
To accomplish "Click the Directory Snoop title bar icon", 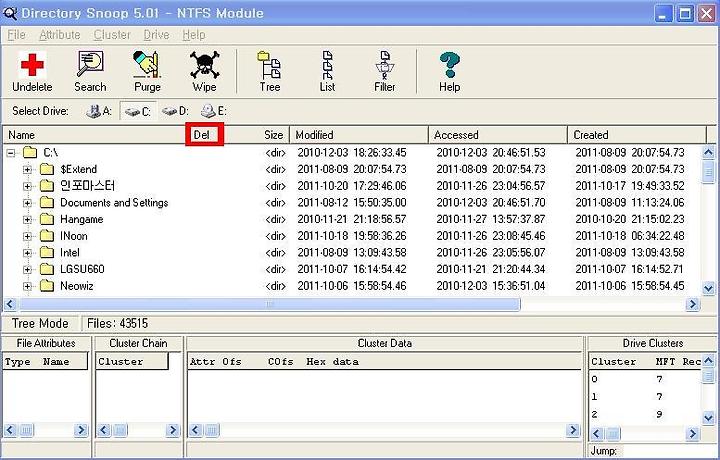I will (x=10, y=13).
